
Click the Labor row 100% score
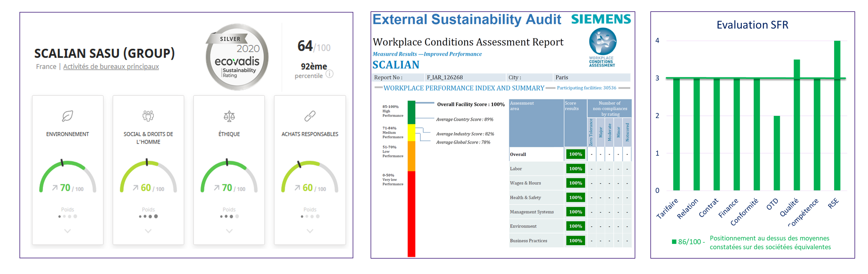[x=575, y=169]
